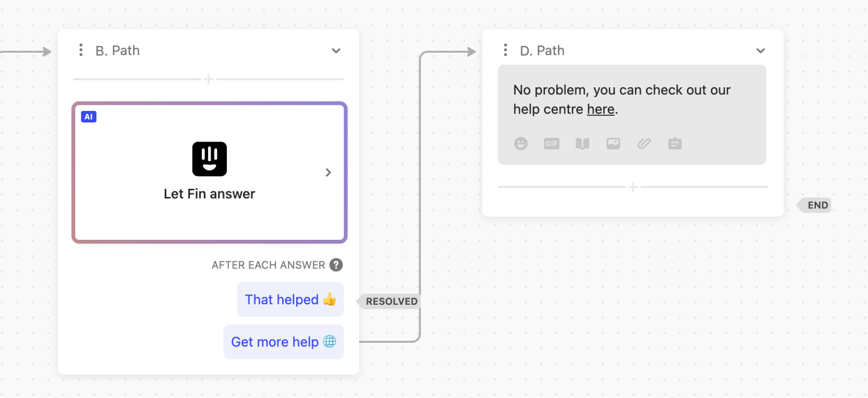This screenshot has width=868, height=398.
Task: Click the Intercom Fin logo icon
Action: click(209, 159)
